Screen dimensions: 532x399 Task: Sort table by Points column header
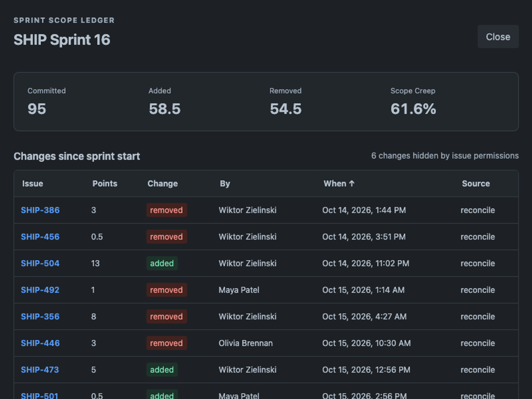point(105,184)
